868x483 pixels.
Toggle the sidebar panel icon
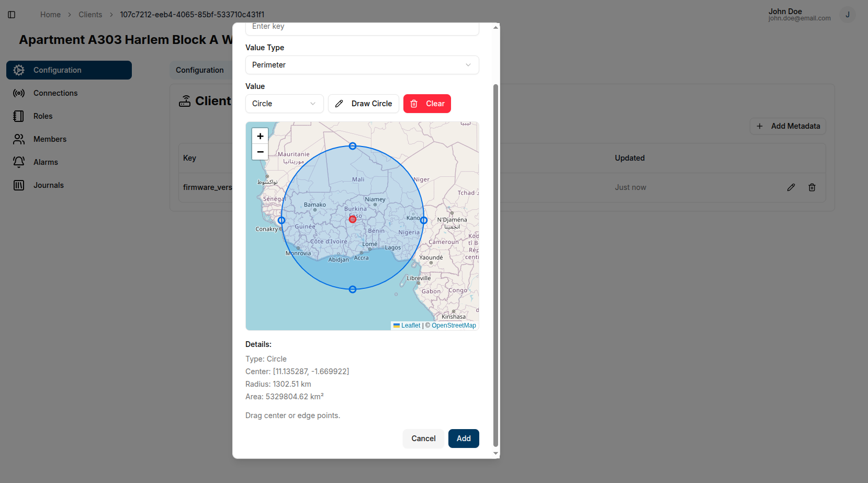[12, 15]
